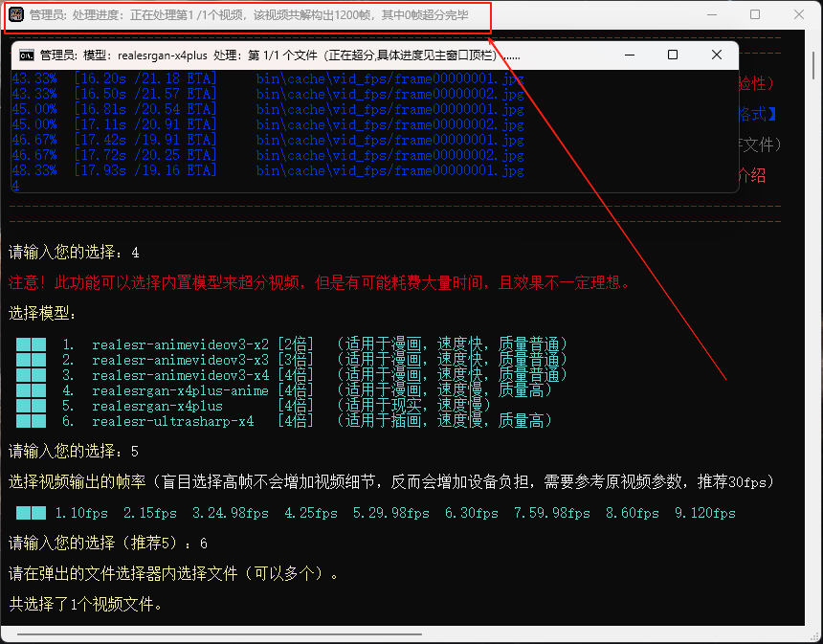Click the blue square icon beside realesr-animevideov3-x3

click(31, 358)
